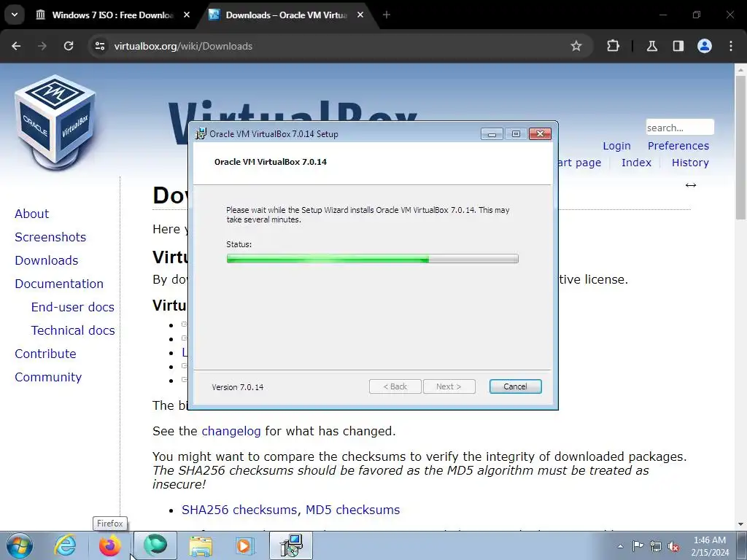The image size is (747, 560).
Task: Open the Action Center flag icon
Action: tap(638, 546)
